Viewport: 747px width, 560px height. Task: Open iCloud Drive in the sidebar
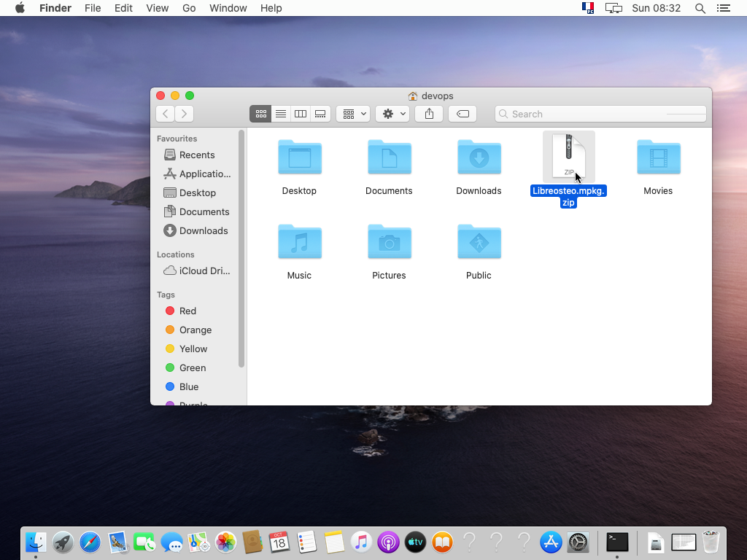[196, 271]
